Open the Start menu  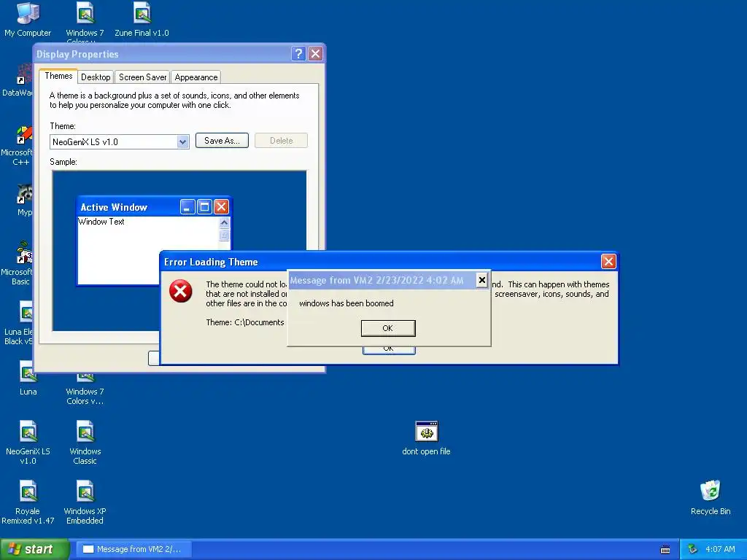click(x=34, y=549)
